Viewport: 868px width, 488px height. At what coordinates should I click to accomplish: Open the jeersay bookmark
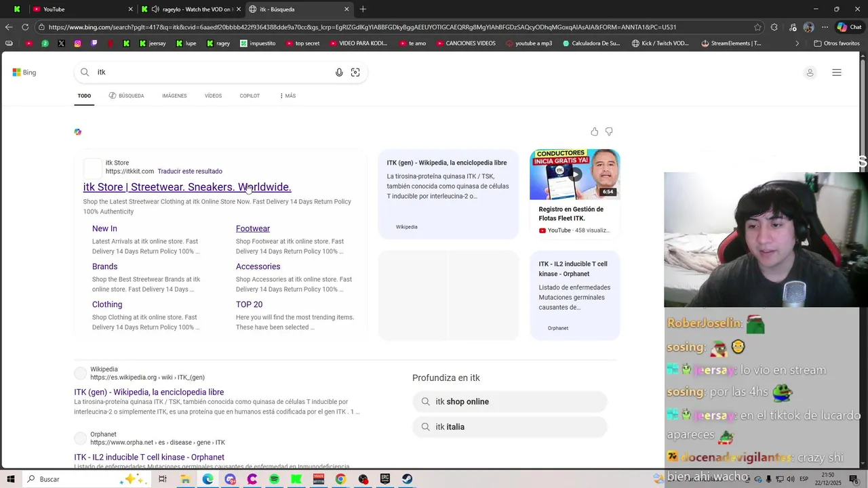click(x=152, y=43)
